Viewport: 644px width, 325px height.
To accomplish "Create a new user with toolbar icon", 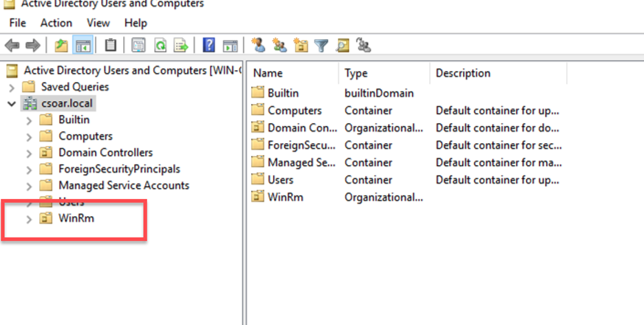I will pyautogui.click(x=258, y=46).
